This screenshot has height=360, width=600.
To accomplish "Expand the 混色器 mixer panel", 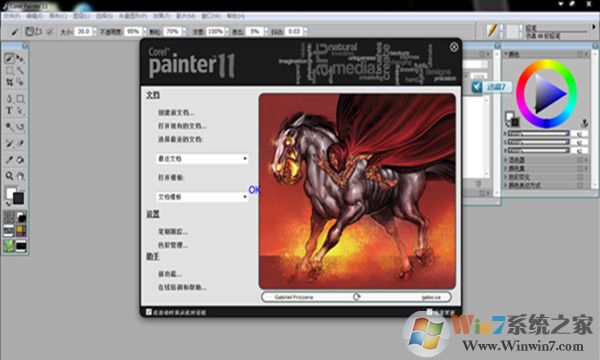I will (505, 160).
